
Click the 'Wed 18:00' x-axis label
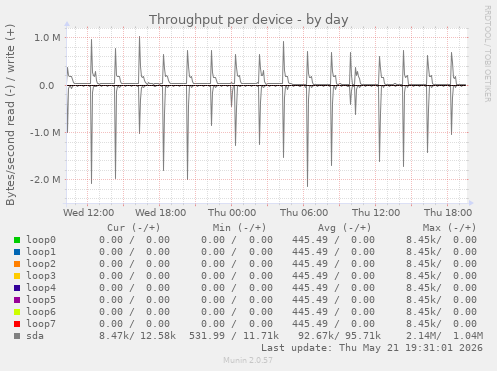coord(161,213)
